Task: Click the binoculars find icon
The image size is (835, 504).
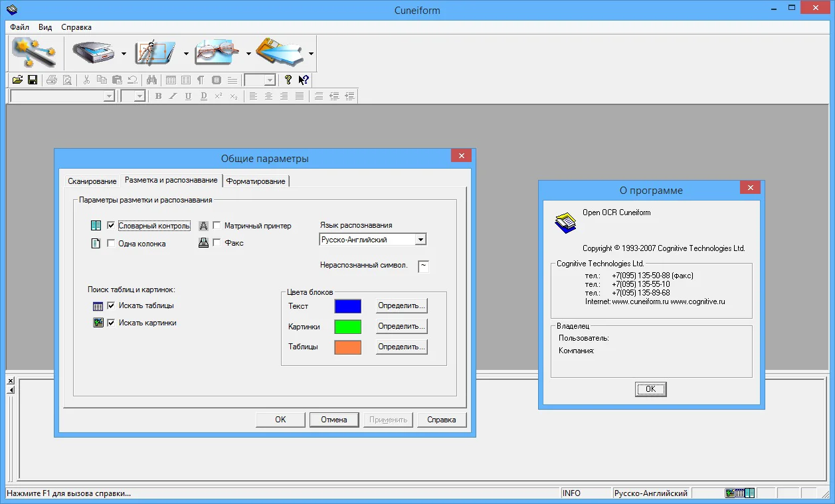Action: tap(151, 80)
